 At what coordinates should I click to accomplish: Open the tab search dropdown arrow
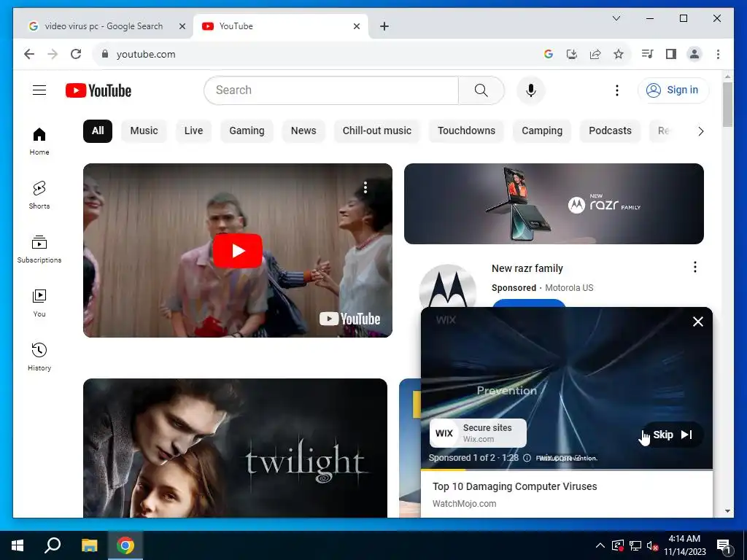pos(616,18)
